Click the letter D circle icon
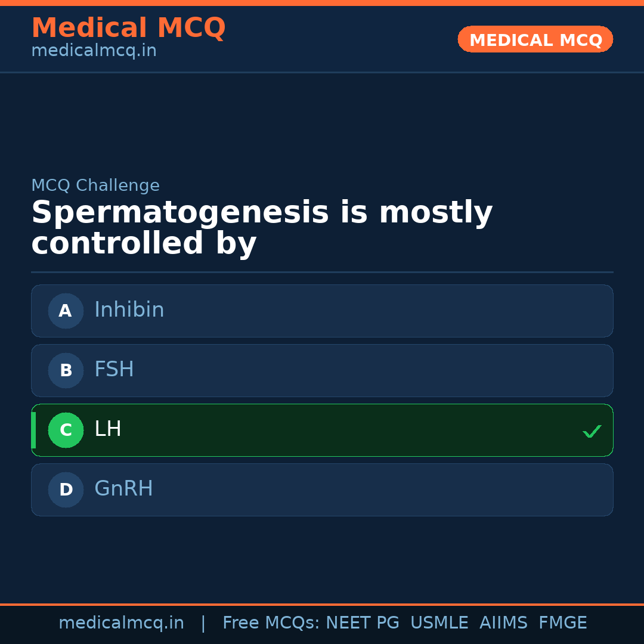The height and width of the screenshot is (644, 644). click(66, 490)
